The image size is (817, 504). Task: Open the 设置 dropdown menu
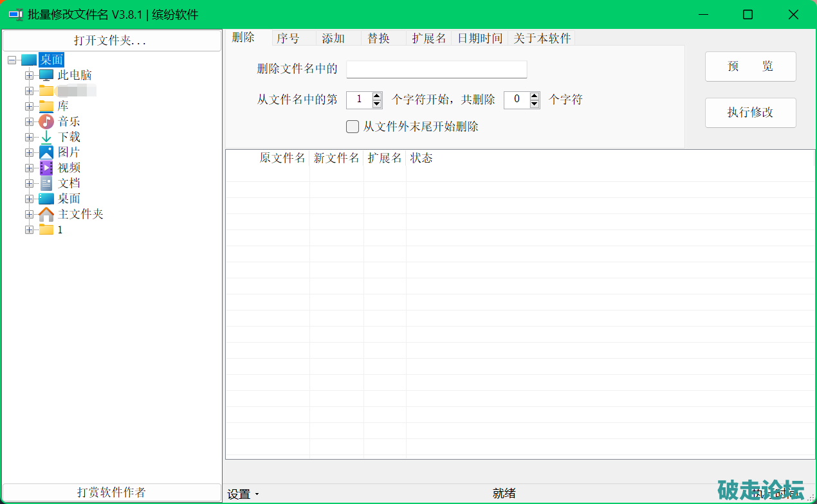[x=243, y=494]
